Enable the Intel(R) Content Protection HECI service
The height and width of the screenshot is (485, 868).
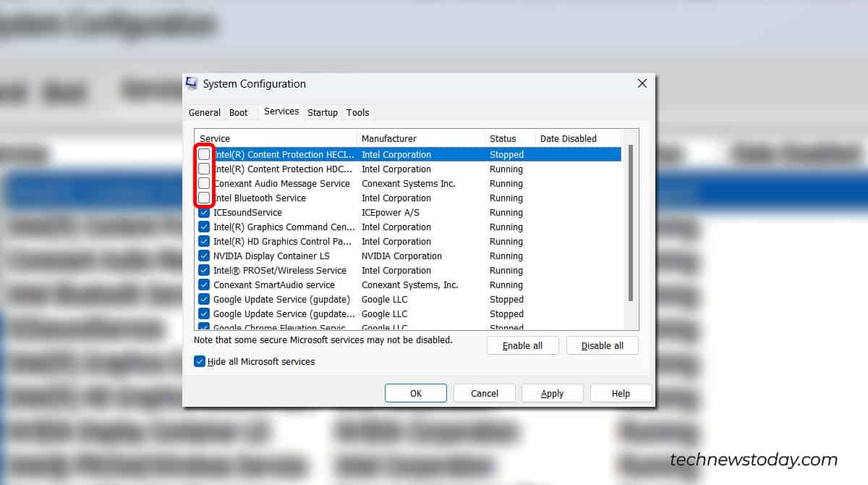[x=203, y=154]
